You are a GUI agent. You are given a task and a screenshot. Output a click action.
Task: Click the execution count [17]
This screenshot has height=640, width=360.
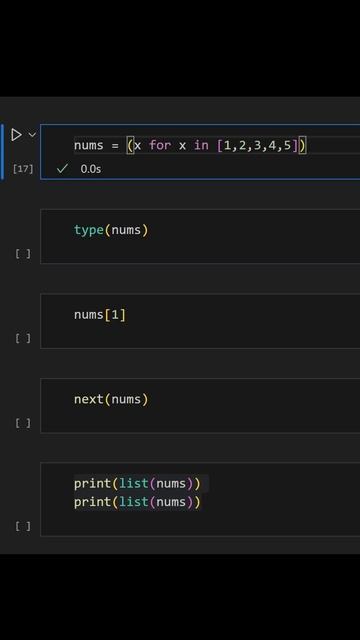coord(23,169)
